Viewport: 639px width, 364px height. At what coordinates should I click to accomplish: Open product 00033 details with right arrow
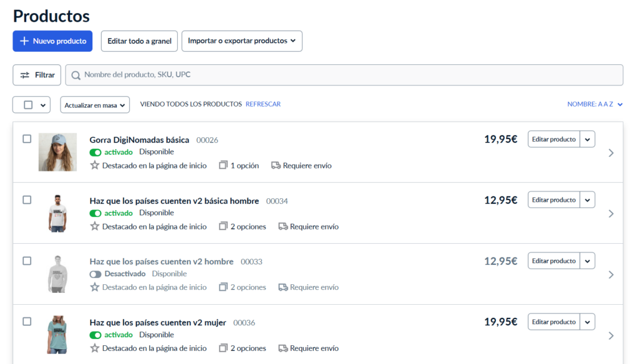click(611, 275)
